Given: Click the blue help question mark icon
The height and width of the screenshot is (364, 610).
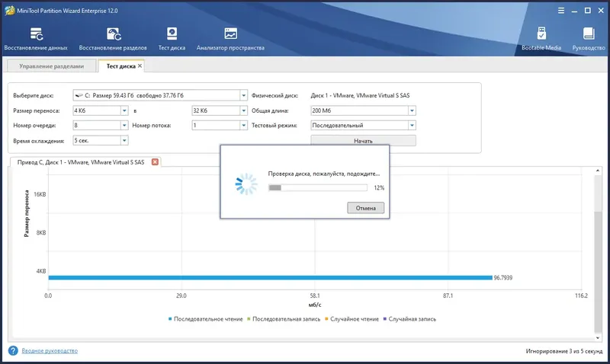Looking at the screenshot, I should click(x=13, y=351).
